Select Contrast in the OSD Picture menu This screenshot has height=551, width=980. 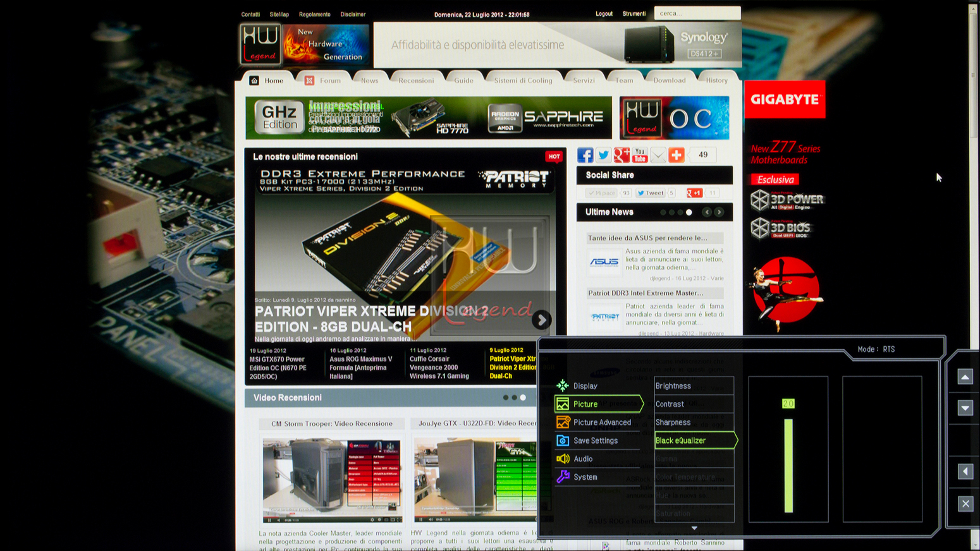click(694, 404)
